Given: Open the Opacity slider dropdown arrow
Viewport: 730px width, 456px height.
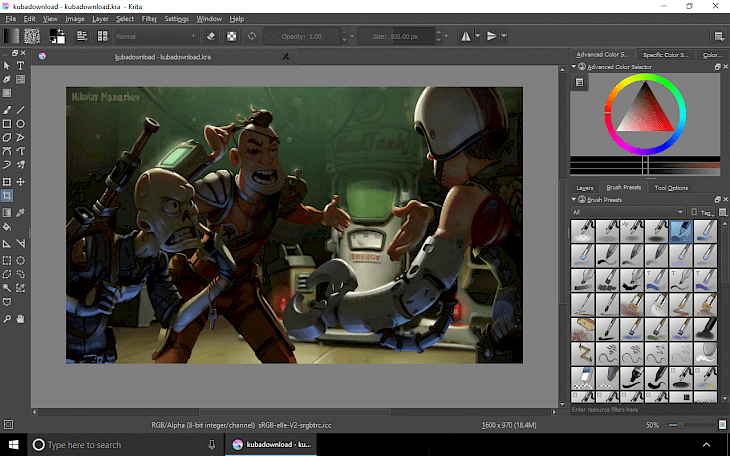Looking at the screenshot, I should 352,36.
